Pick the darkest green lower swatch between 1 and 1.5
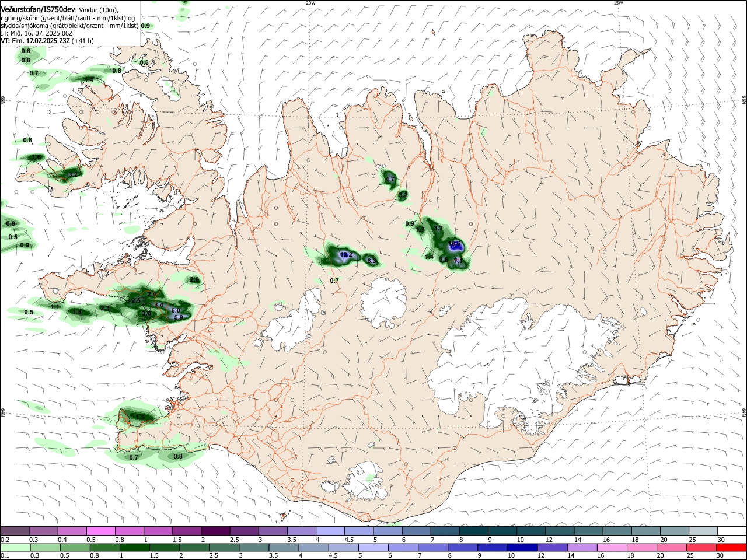The image size is (747, 560). (x=134, y=547)
